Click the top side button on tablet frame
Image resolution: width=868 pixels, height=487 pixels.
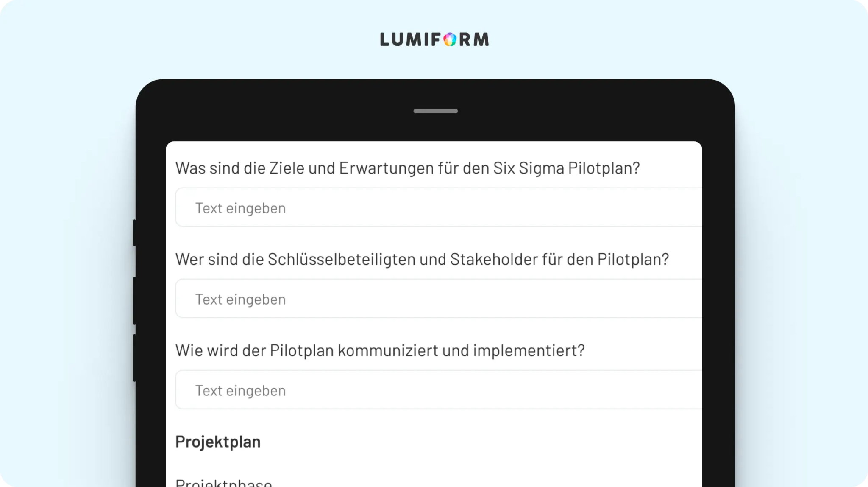134,233
